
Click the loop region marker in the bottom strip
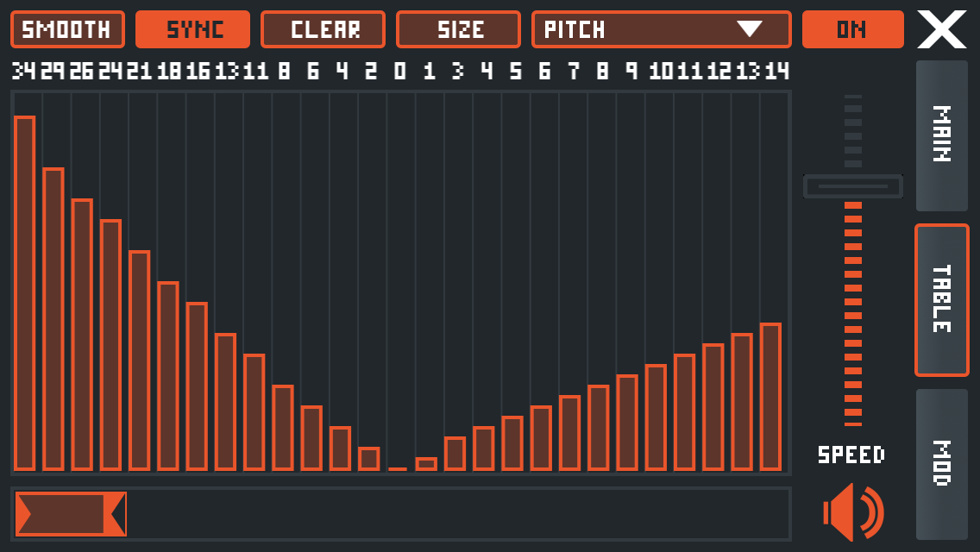[69, 512]
